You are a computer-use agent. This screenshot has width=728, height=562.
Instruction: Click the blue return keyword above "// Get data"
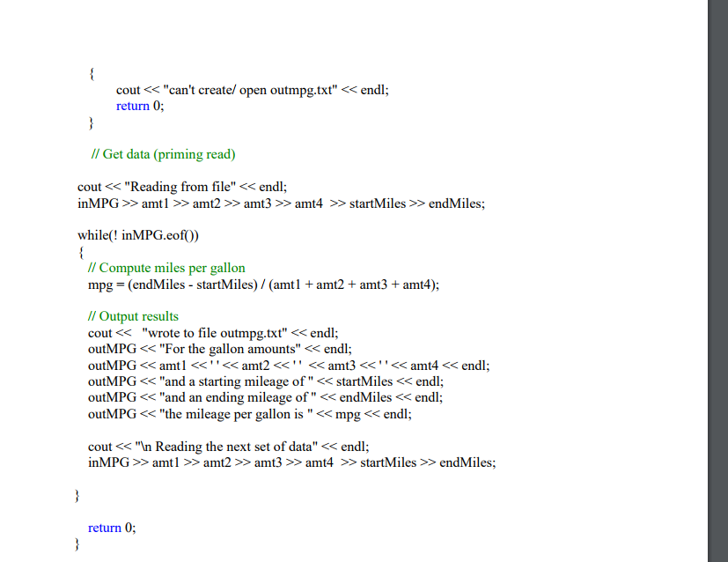(x=132, y=106)
